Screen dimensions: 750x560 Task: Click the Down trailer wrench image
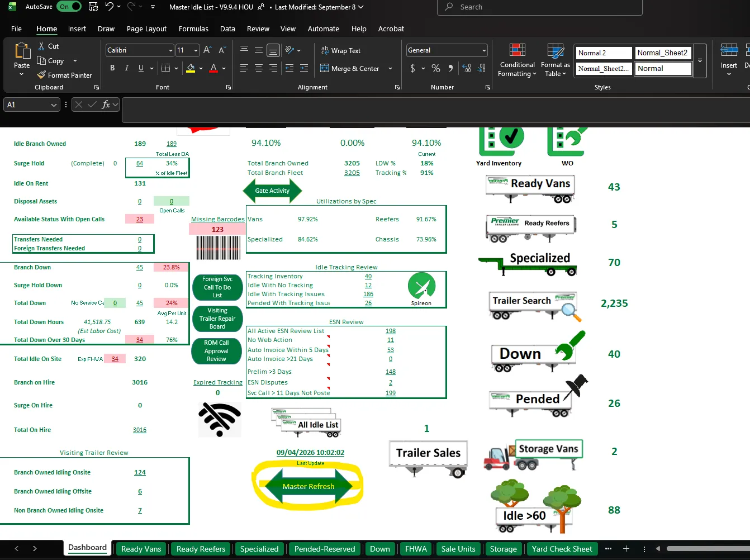pyautogui.click(x=538, y=352)
